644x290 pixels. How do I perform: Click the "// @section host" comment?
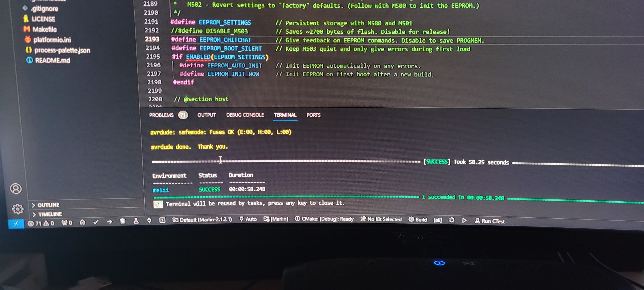click(x=201, y=99)
